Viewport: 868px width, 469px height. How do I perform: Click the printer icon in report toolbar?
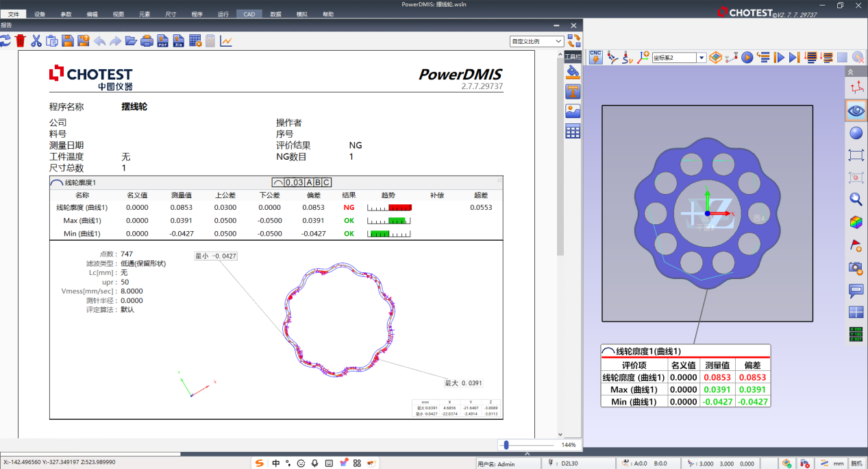click(x=147, y=41)
